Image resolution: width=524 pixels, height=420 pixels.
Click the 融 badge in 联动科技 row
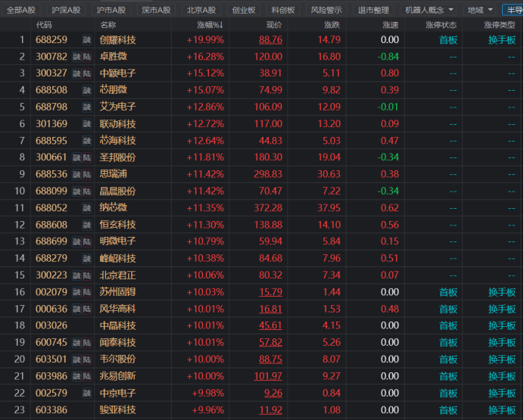[x=87, y=124]
